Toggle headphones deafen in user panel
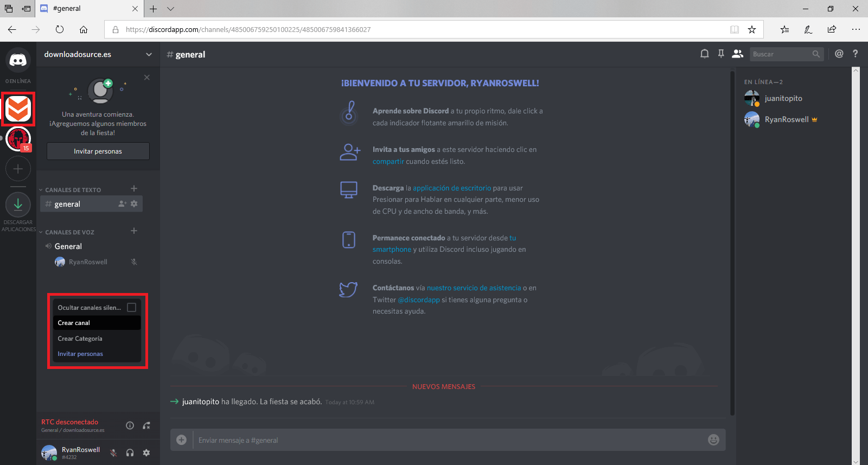 pos(130,453)
